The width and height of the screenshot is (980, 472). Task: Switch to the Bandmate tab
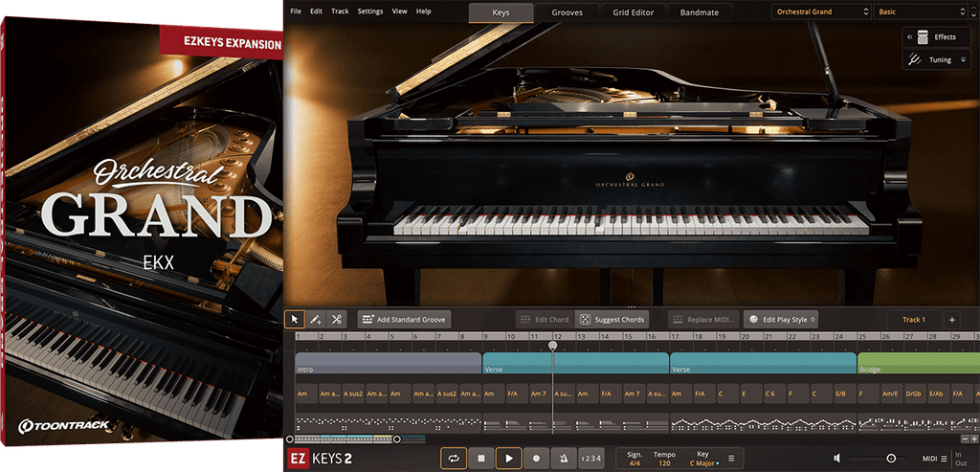tap(700, 12)
